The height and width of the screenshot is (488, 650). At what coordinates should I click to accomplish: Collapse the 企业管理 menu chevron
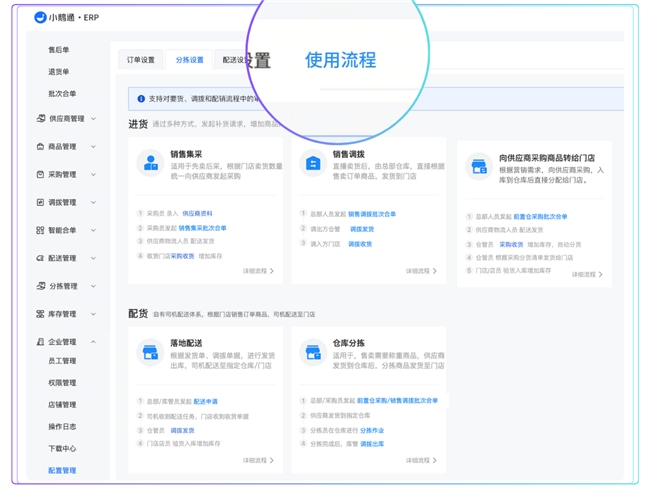point(94,342)
